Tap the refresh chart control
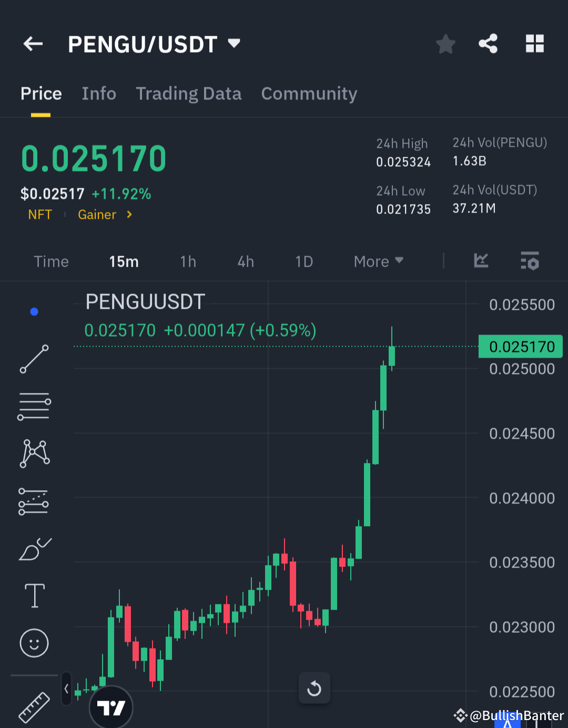This screenshot has width=568, height=728. (314, 688)
